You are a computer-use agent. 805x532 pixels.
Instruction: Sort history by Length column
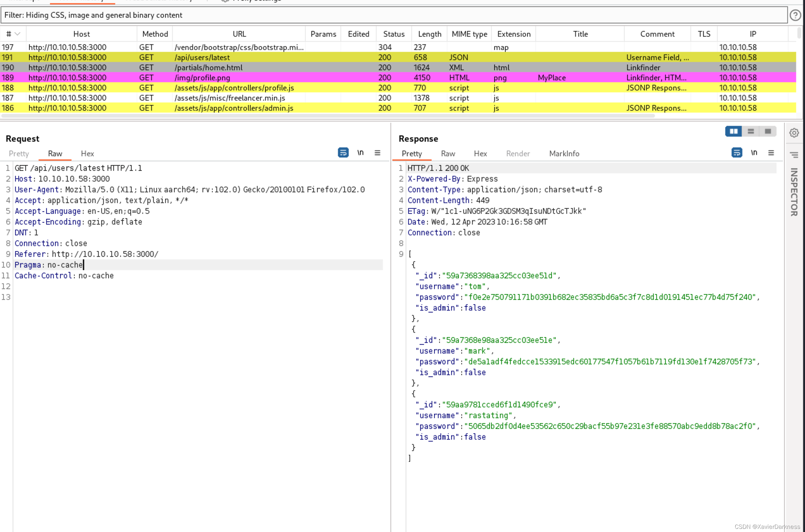tap(429, 34)
